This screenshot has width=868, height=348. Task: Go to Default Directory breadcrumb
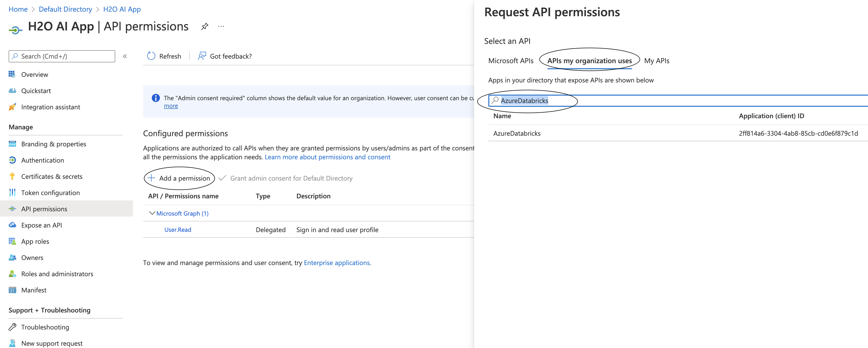(x=65, y=9)
